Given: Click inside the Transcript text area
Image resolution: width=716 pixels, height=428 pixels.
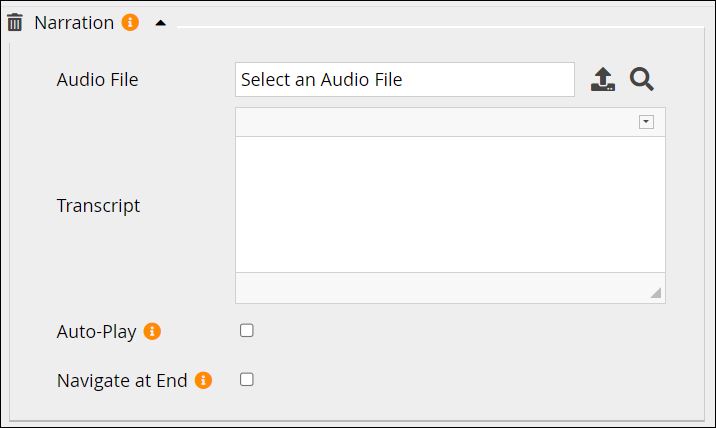Looking at the screenshot, I should 450,204.
